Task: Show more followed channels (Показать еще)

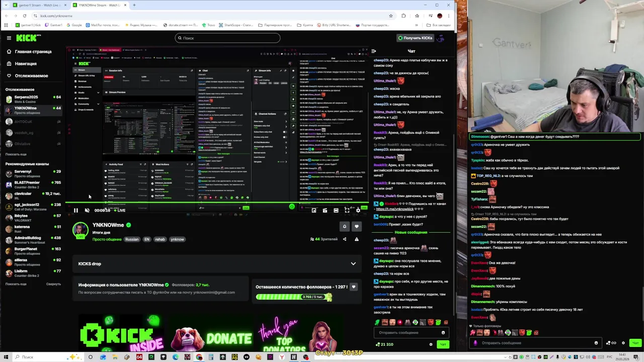Action: [16, 154]
